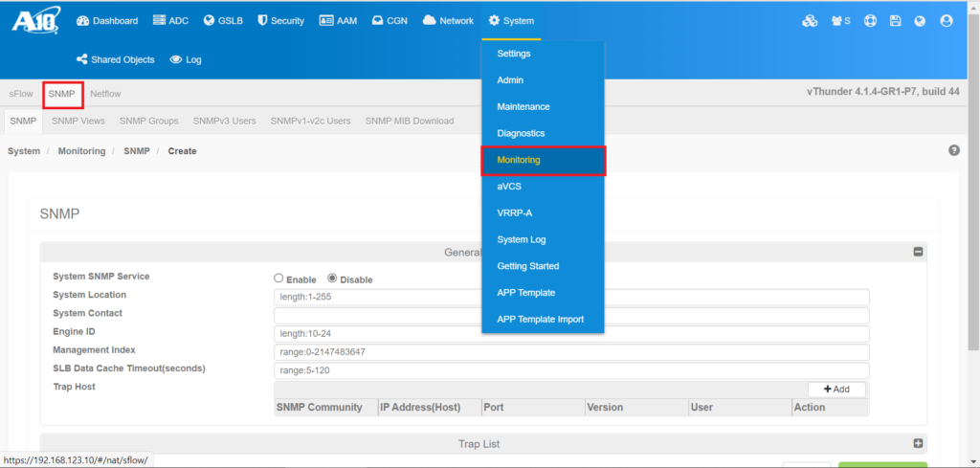The width and height of the screenshot is (980, 468).
Task: Switch to the SNMP Views tab
Action: (x=78, y=121)
